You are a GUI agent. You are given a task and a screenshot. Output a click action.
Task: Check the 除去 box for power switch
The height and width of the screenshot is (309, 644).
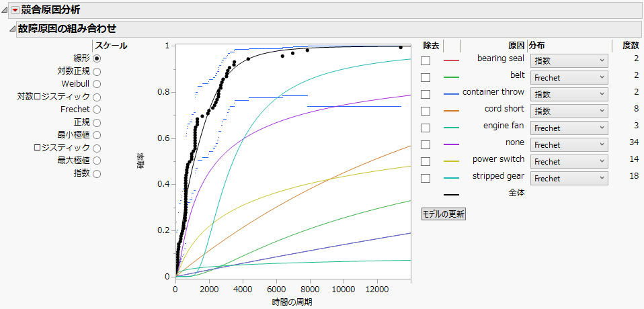pos(426,162)
